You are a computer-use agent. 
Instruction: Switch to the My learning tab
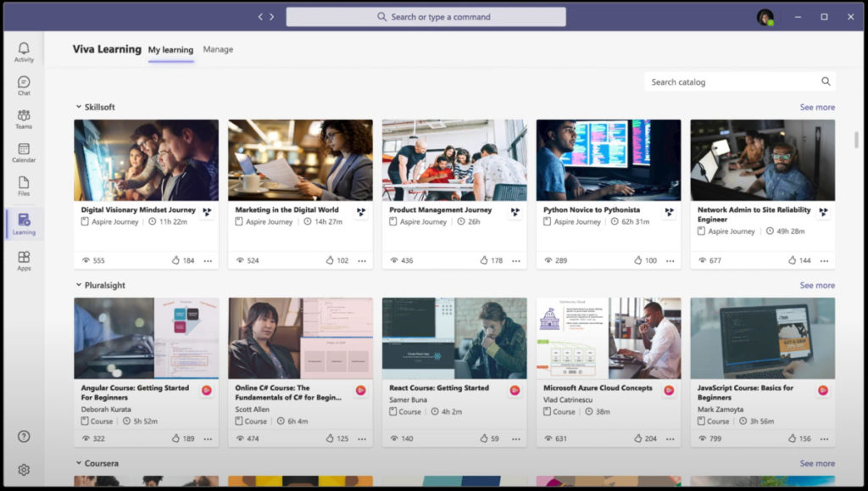pyautogui.click(x=170, y=50)
